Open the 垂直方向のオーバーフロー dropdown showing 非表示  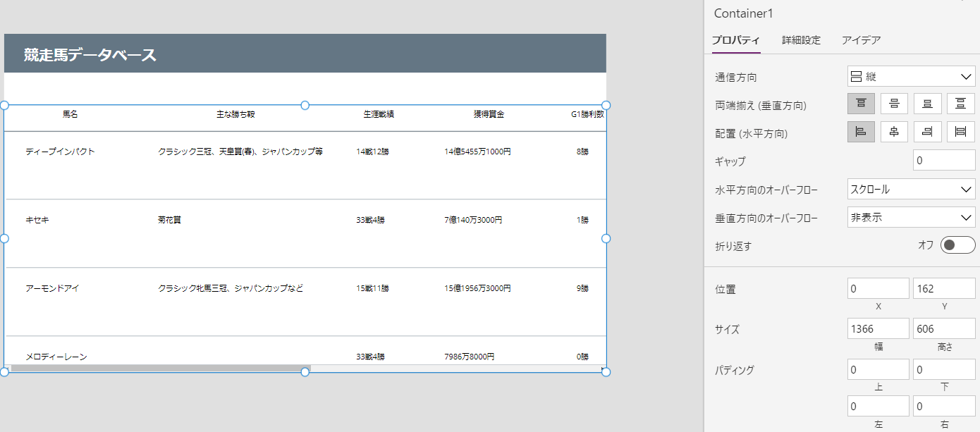coord(912,217)
